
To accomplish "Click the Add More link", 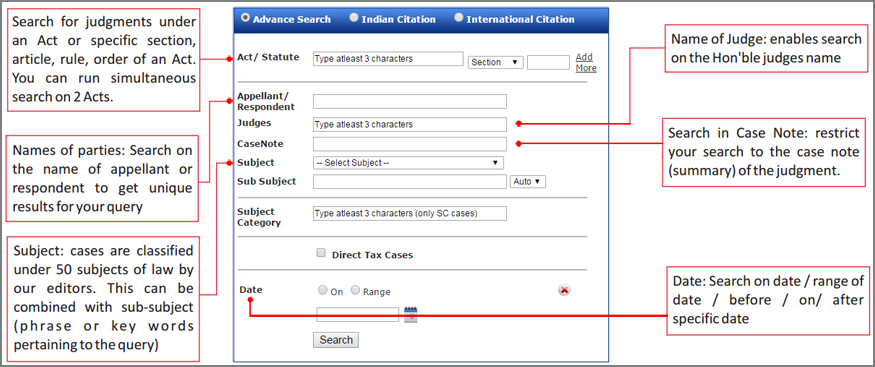I will 586,62.
